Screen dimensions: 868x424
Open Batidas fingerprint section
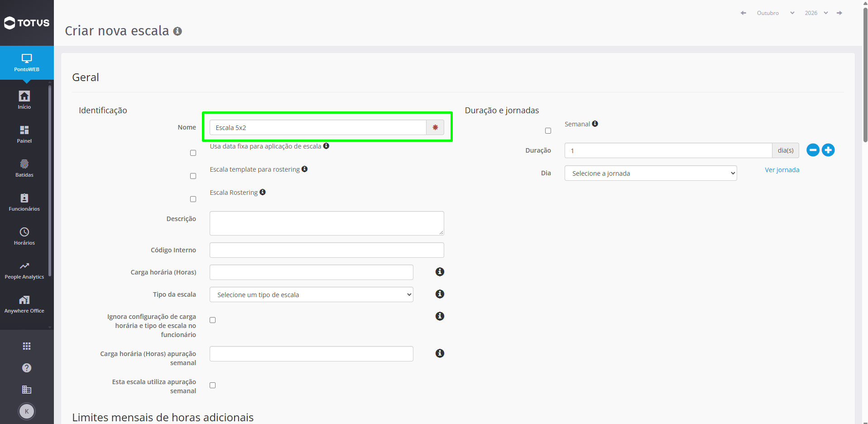click(x=24, y=168)
